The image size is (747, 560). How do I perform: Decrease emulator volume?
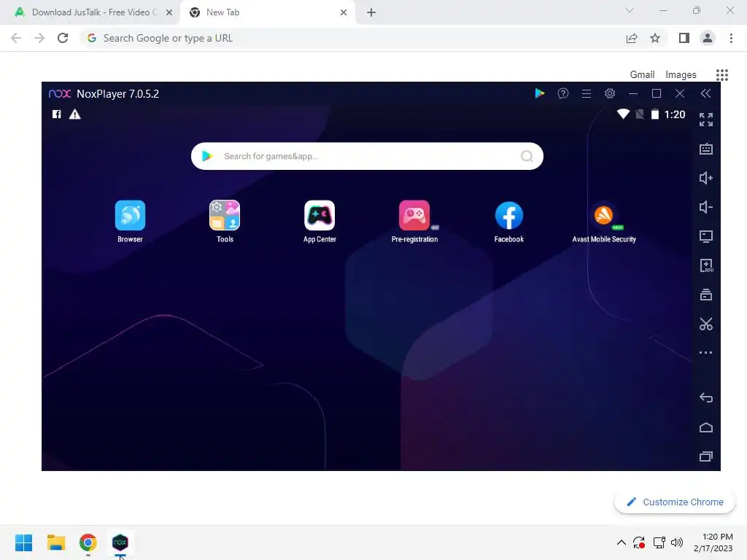(706, 207)
